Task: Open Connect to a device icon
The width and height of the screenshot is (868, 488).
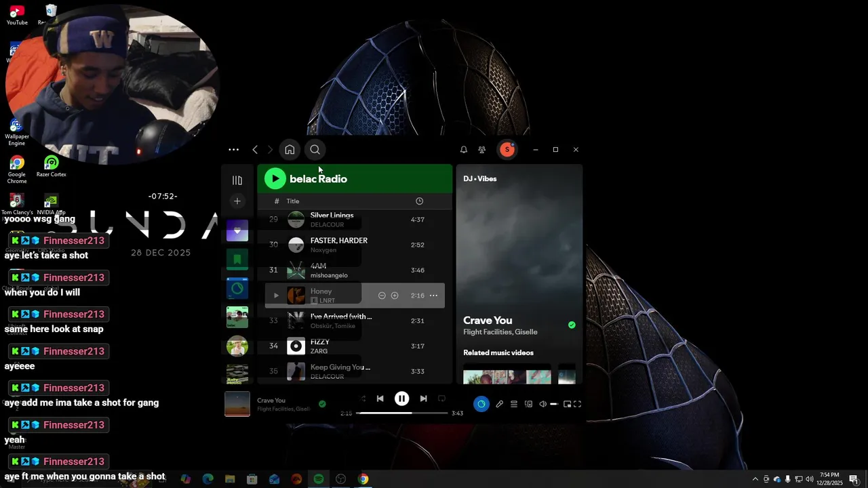Action: (528, 404)
